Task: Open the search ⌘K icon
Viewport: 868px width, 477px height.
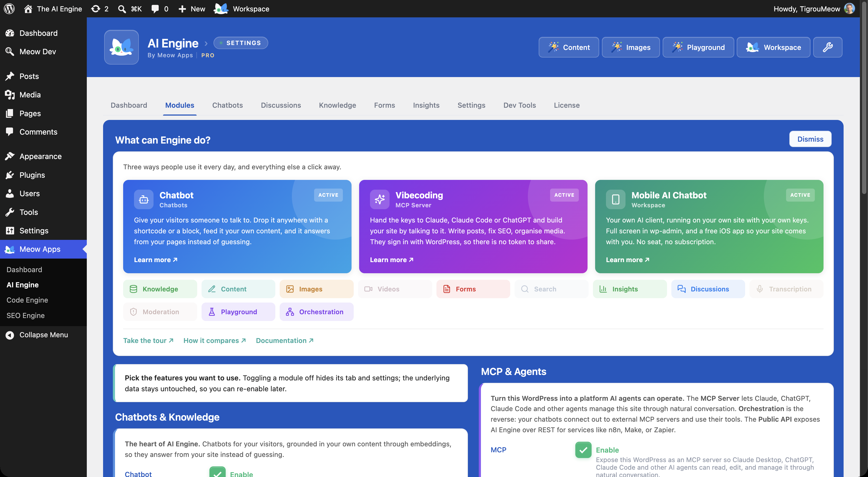Action: (x=130, y=9)
